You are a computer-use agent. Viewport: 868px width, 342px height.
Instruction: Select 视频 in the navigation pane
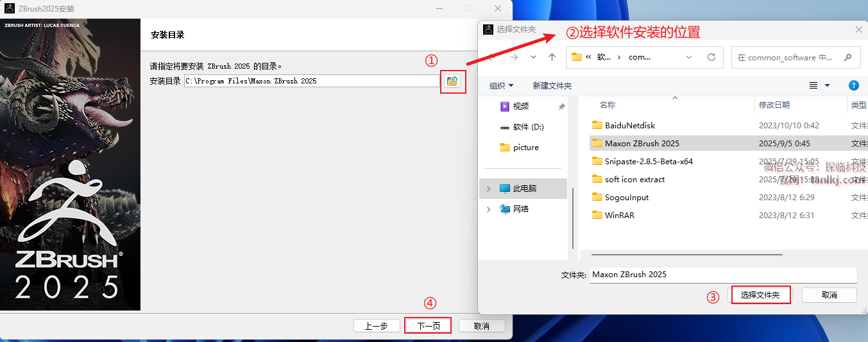[521, 107]
